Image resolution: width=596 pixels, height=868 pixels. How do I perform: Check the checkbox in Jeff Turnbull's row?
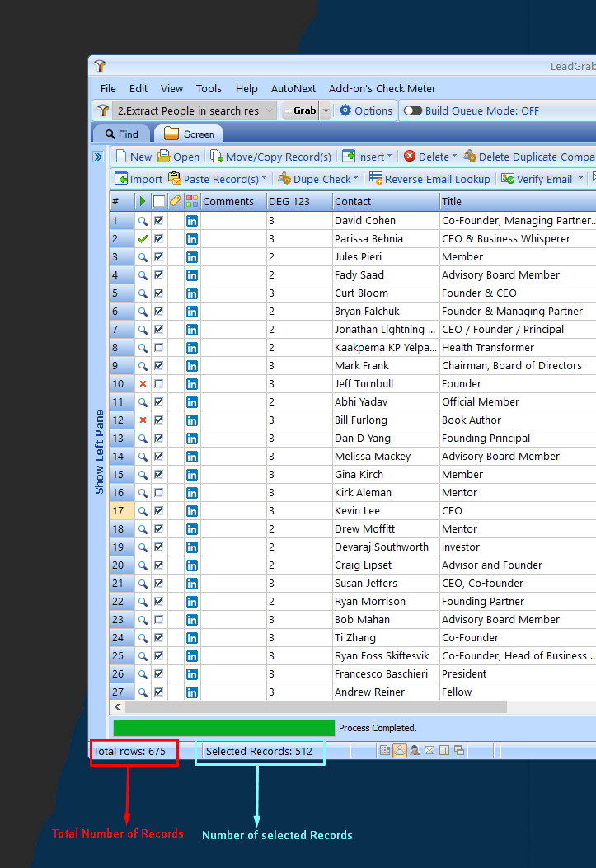pos(159,384)
